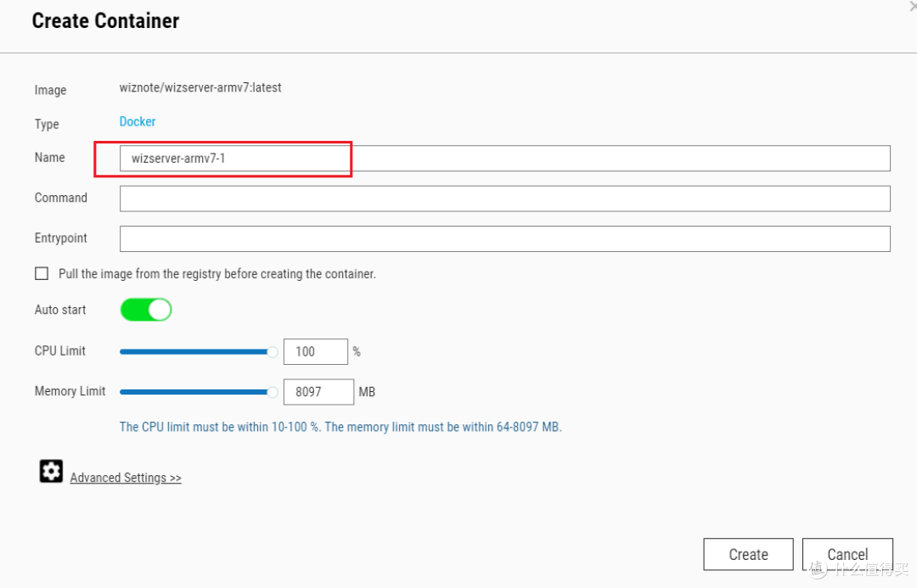Disable the Auto start toggle
Image resolution: width=917 pixels, height=588 pixels.
pos(145,309)
